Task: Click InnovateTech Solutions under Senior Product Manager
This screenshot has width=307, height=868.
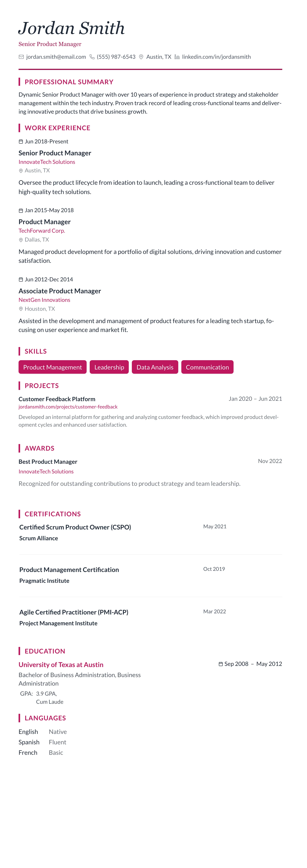Action: [x=47, y=162]
